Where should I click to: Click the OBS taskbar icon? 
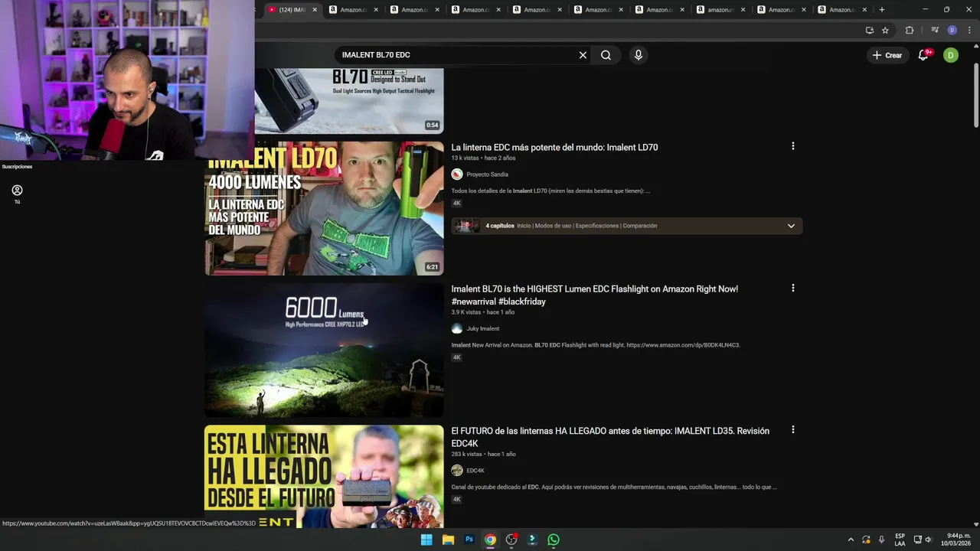(511, 540)
